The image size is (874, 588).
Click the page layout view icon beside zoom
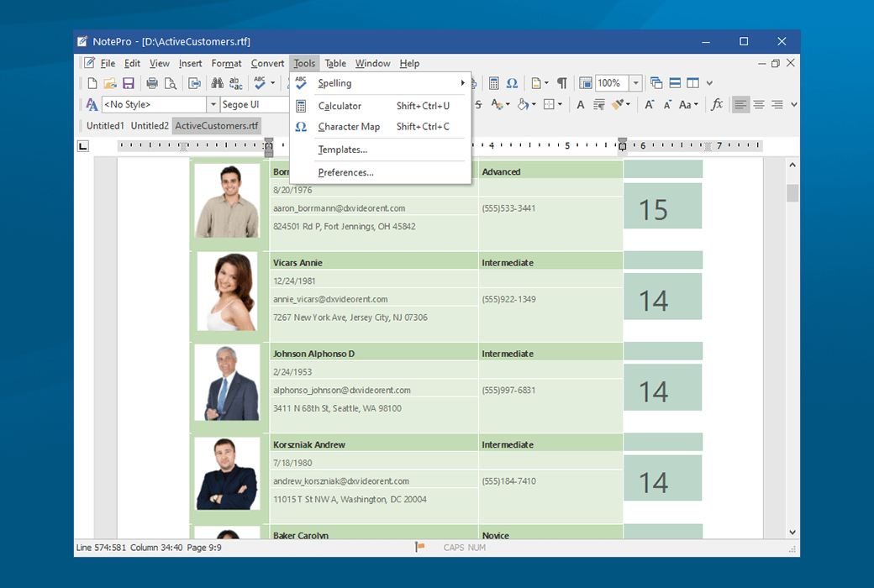pyautogui.click(x=585, y=84)
